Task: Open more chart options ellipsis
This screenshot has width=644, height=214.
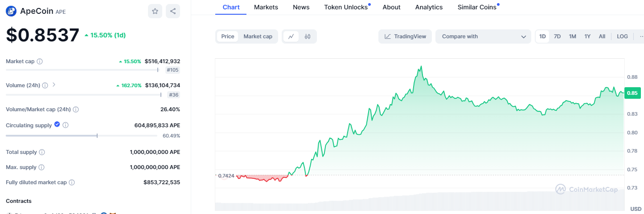Action: [641, 36]
